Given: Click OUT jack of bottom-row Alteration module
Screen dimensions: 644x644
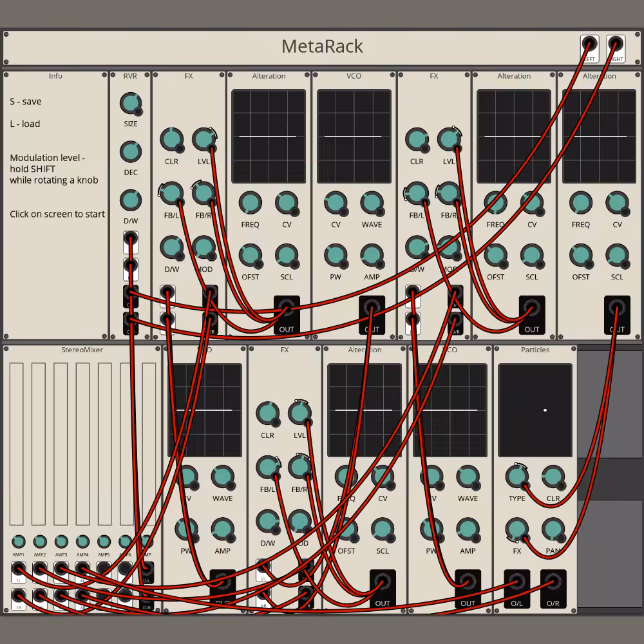Looking at the screenshot, I should click(x=383, y=582).
